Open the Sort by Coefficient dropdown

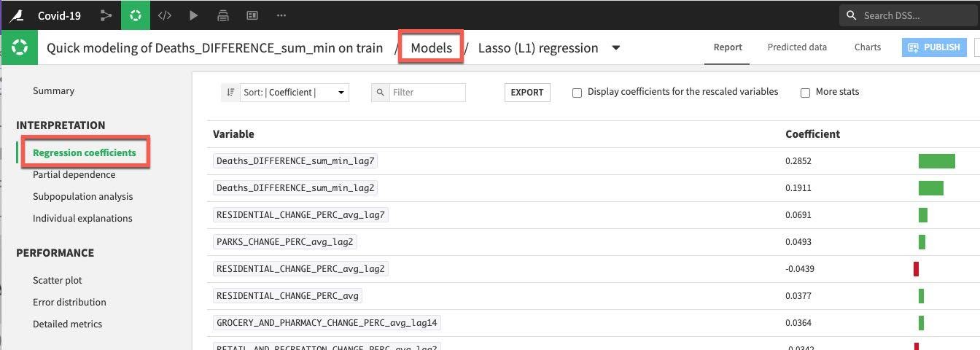tap(295, 93)
